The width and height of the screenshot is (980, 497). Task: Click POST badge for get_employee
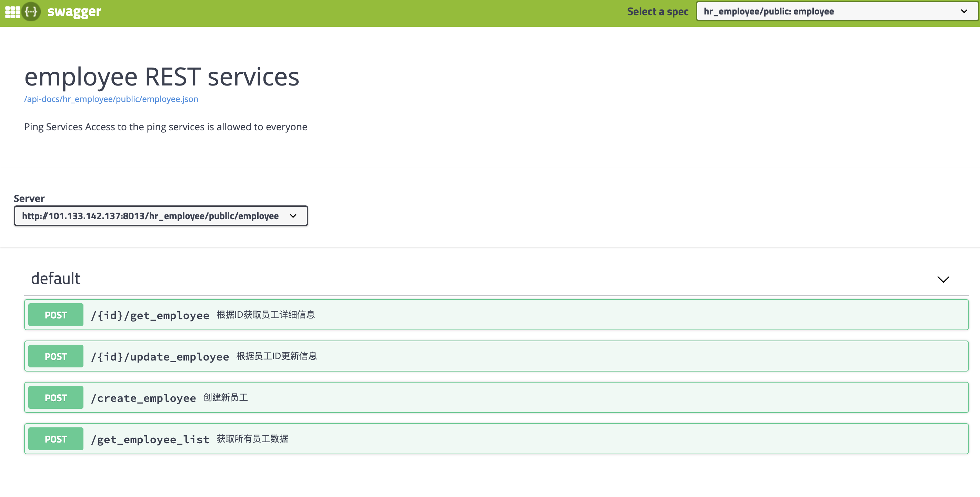pos(56,315)
